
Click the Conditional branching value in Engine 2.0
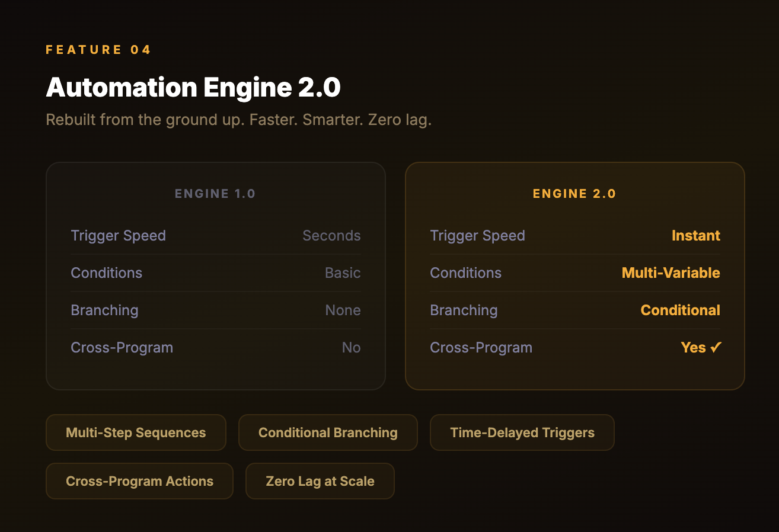click(680, 310)
